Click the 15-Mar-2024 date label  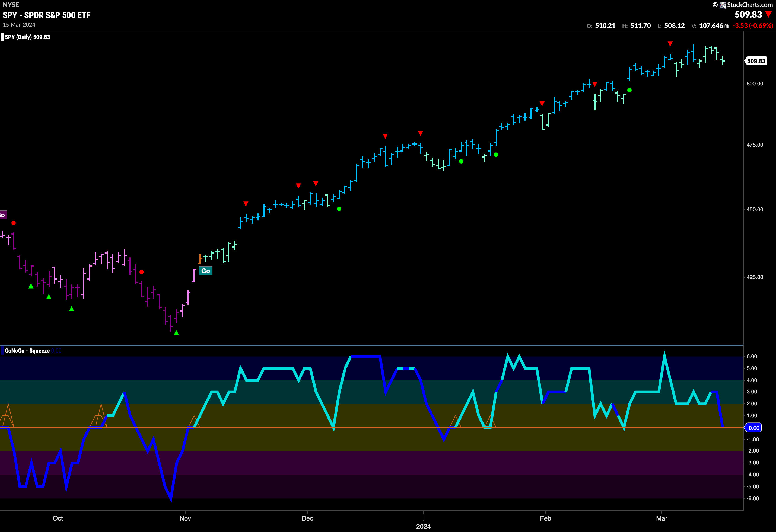19,25
